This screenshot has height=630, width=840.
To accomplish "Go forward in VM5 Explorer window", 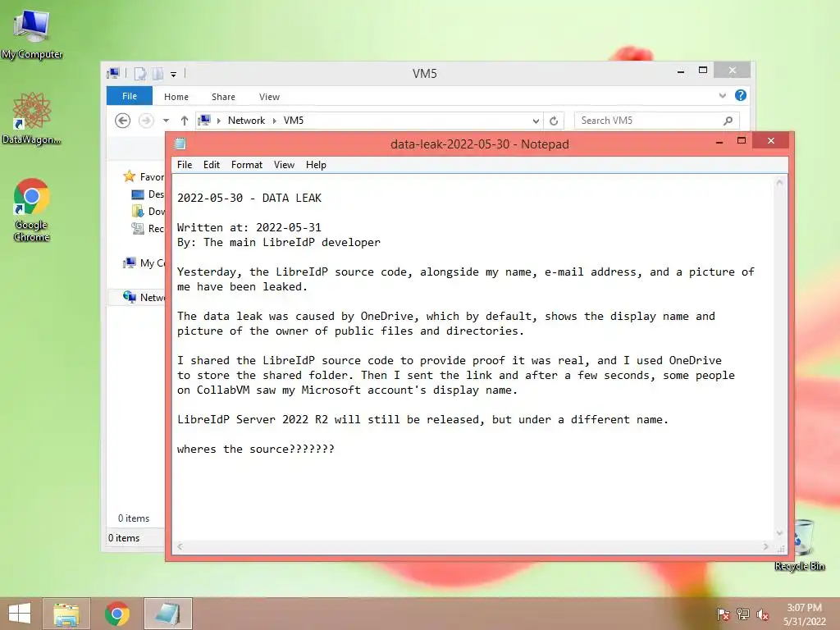I will [x=146, y=121].
